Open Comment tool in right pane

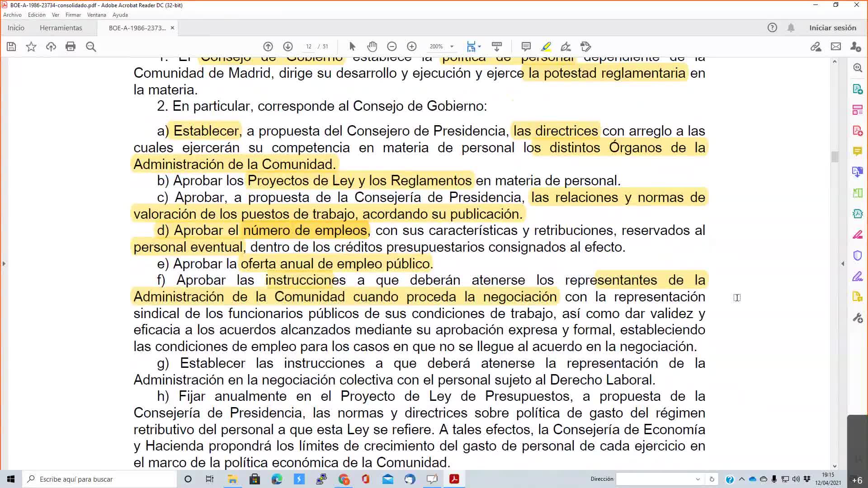pos(858,151)
